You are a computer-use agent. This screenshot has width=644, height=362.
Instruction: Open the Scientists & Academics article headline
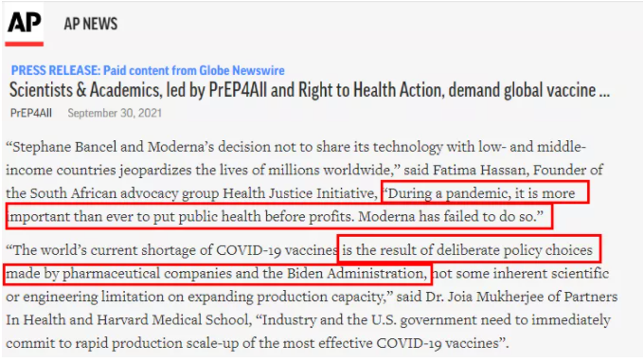310,90
